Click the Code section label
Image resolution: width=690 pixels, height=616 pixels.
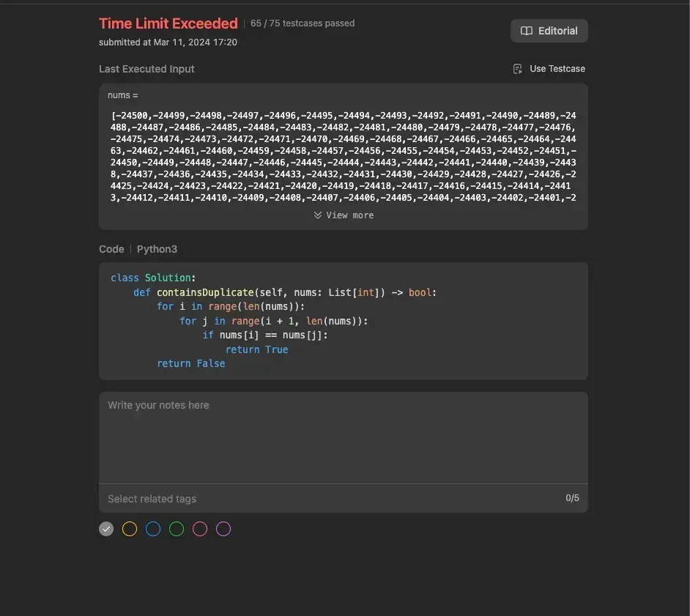(x=111, y=248)
